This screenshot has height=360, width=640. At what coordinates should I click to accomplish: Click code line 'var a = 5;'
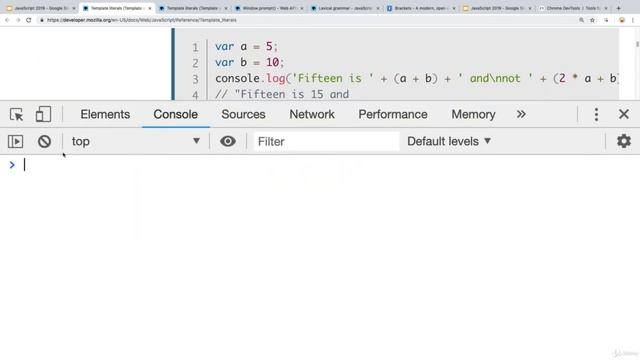(247, 47)
